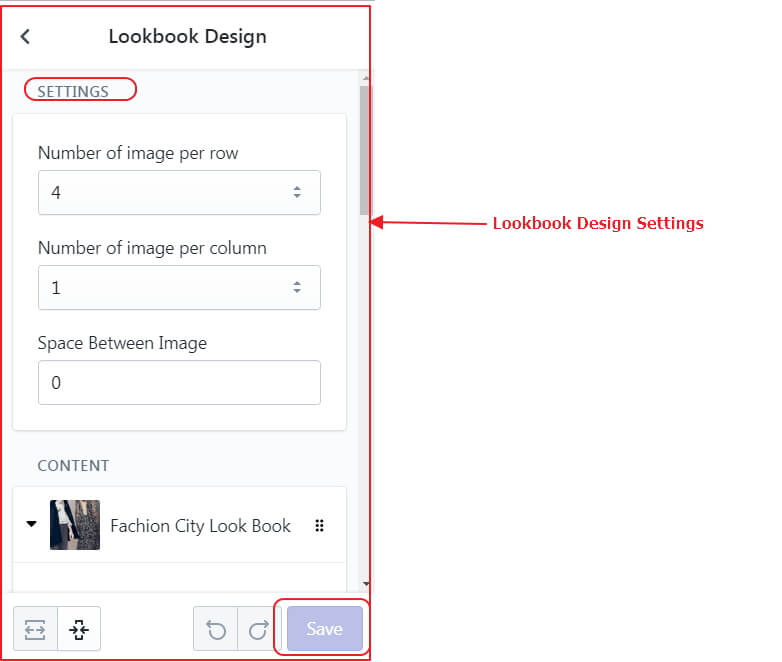Viewport: 782px width, 662px height.
Task: Click the CONTENT section heading
Action: (73, 465)
